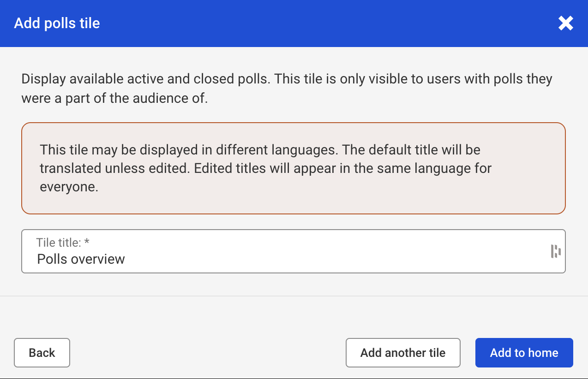Click empty footer space between Back and Add another tile
588x379 pixels.
pyautogui.click(x=208, y=353)
